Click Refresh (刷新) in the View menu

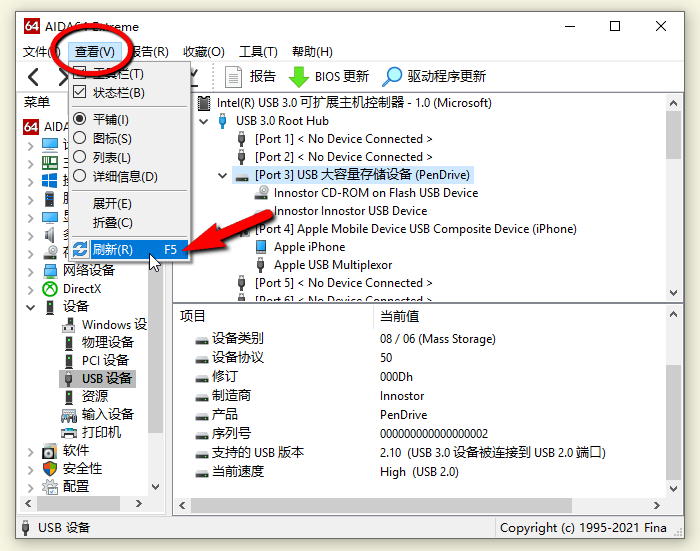pyautogui.click(x=112, y=250)
